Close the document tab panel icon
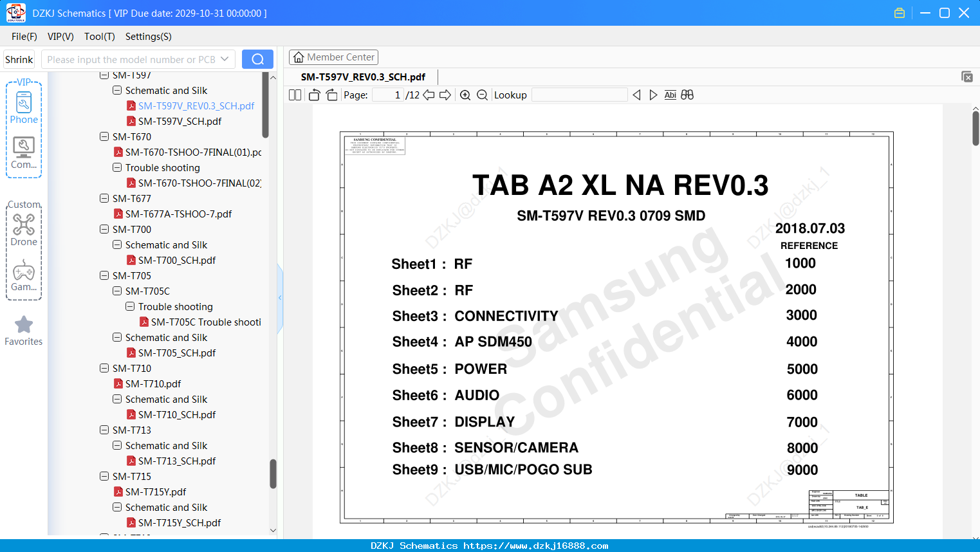980x552 pixels. click(967, 77)
